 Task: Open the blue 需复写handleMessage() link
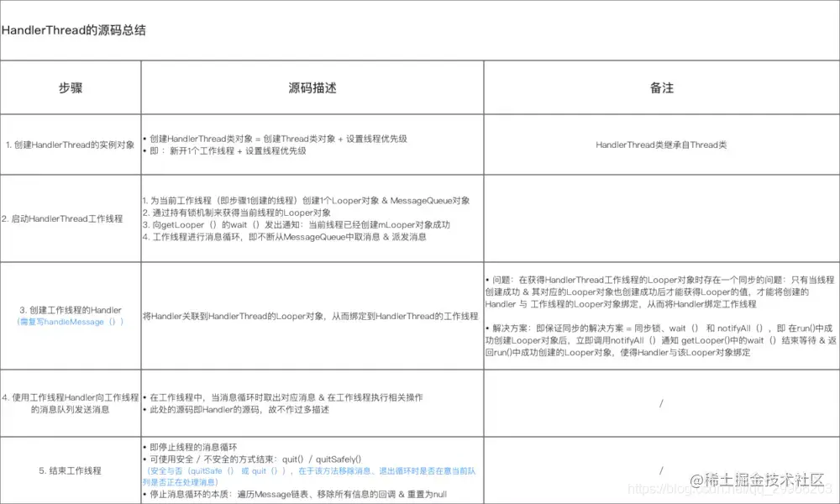tap(71, 322)
